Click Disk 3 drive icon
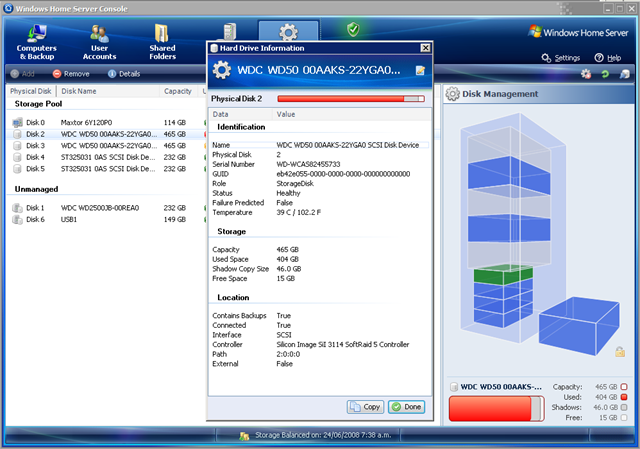The height and width of the screenshot is (449, 640). pos(18,146)
